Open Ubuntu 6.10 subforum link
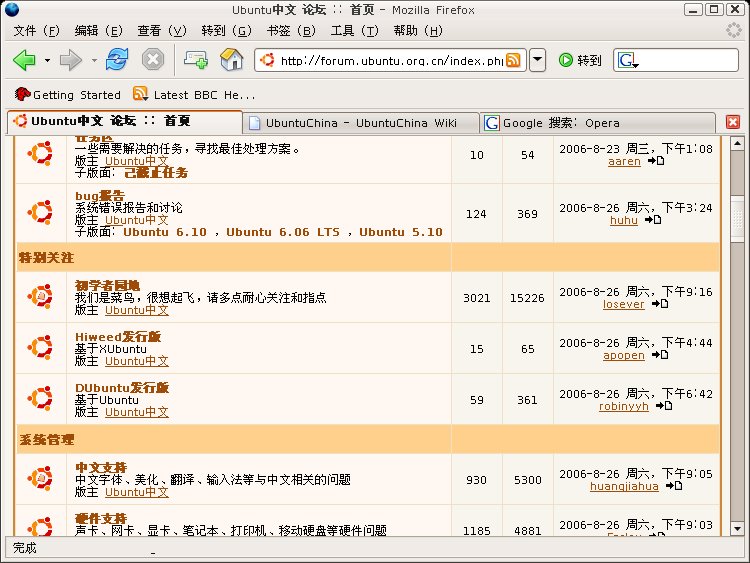750x563 pixels. click(x=165, y=232)
